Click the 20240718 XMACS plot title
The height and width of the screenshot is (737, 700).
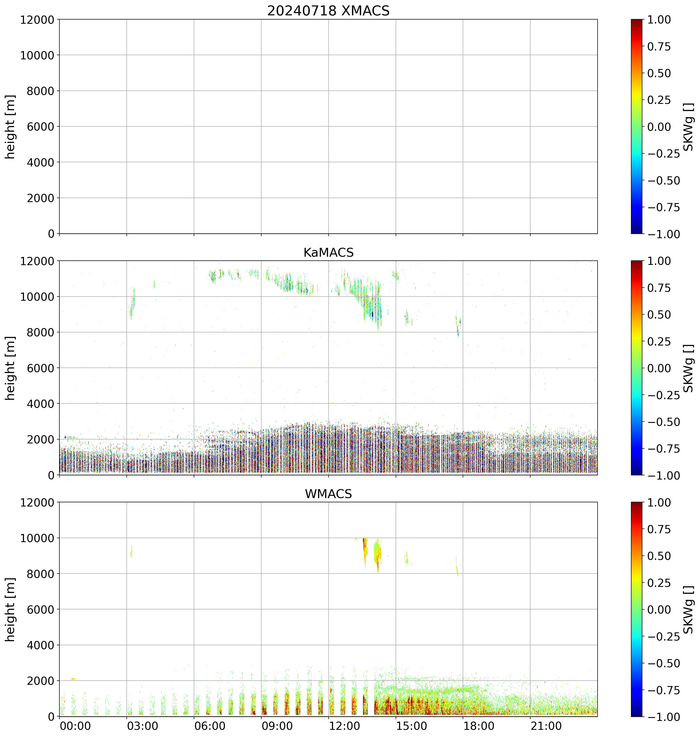[x=328, y=11]
